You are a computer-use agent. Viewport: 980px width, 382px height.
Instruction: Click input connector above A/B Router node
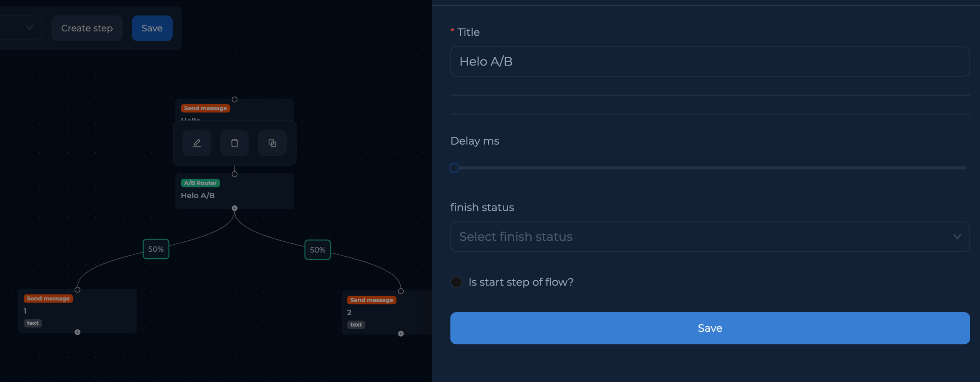tap(234, 174)
